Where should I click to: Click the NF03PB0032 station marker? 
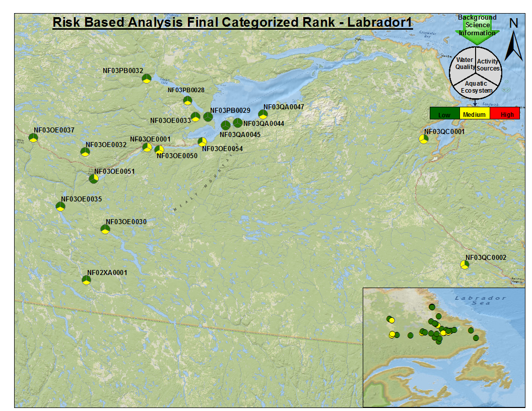click(x=147, y=78)
